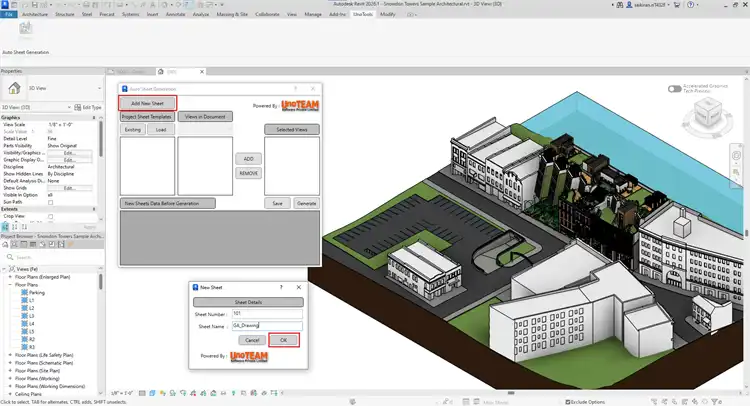Expand Floor Plans (Schematic Plan) node
Image resolution: width=750 pixels, height=406 pixels.
pyautogui.click(x=11, y=363)
